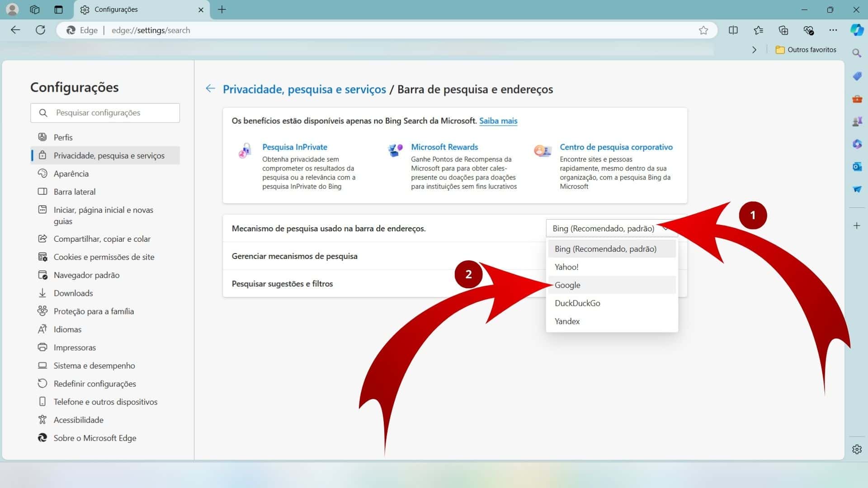868x488 pixels.
Task: Expand the favorites bar overflow chevron
Action: 754,50
